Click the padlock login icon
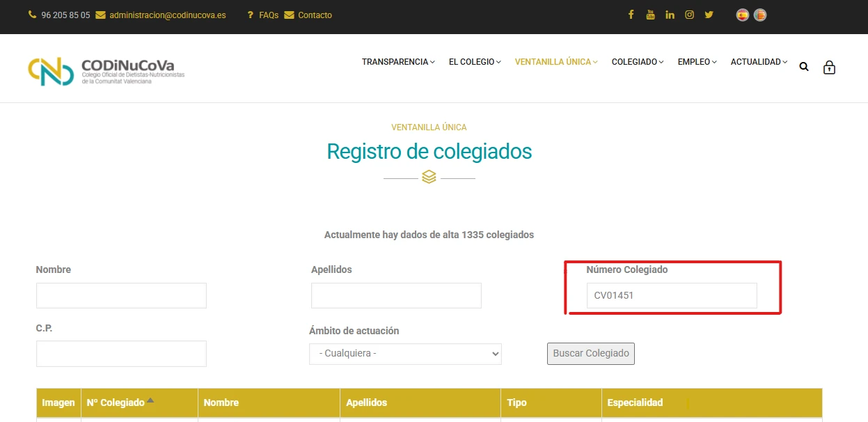Image resolution: width=868 pixels, height=422 pixels. [829, 67]
